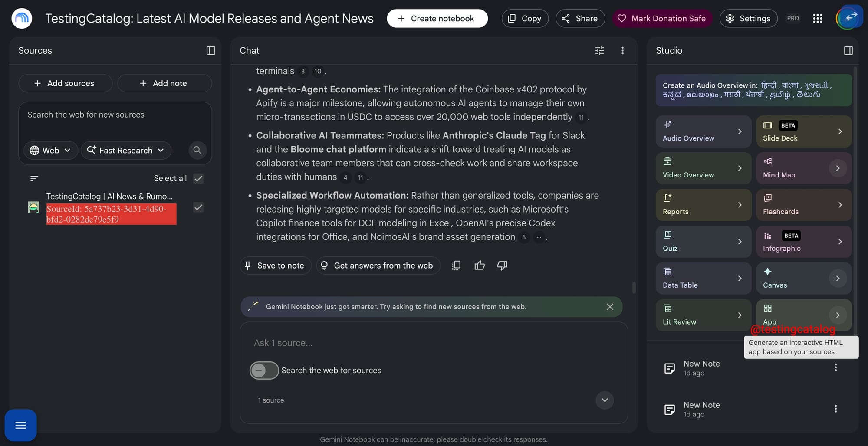
Task: Focus the Ask 1 source input
Action: (434, 343)
